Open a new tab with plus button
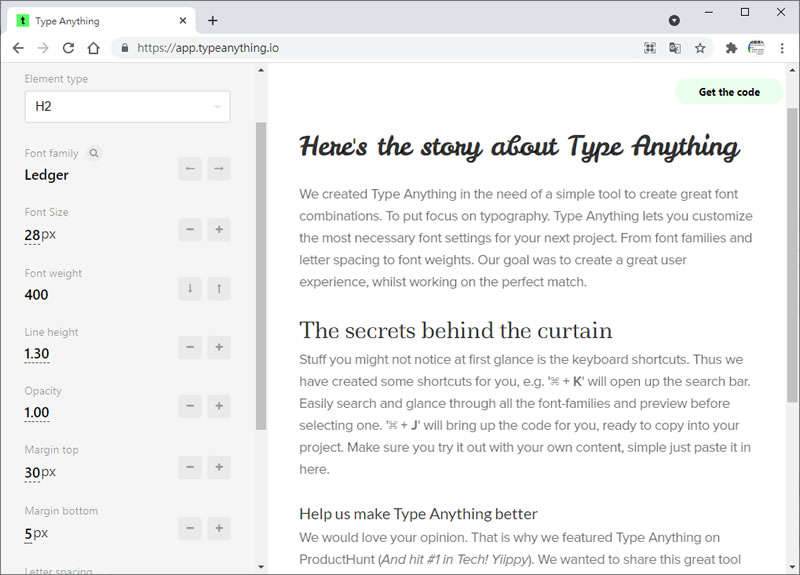 click(x=213, y=20)
